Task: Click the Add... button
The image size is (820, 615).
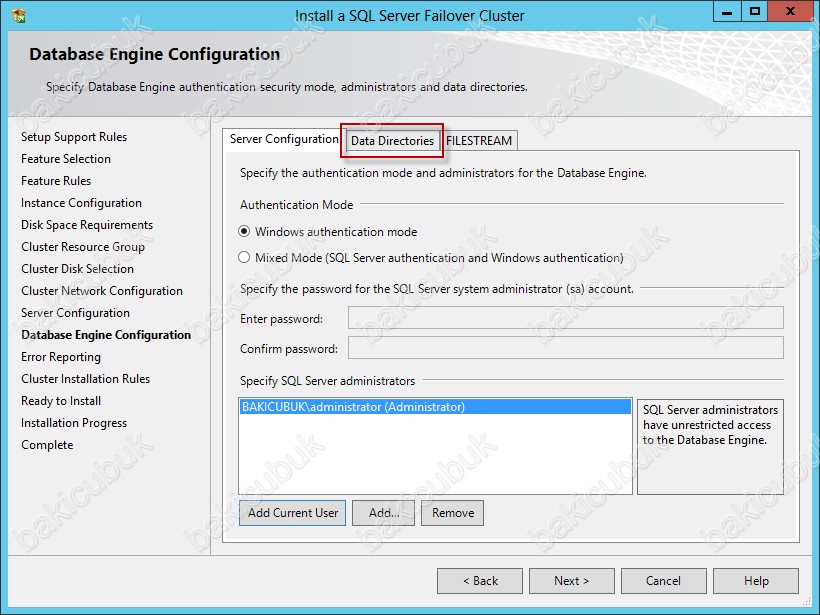Action: pos(384,513)
